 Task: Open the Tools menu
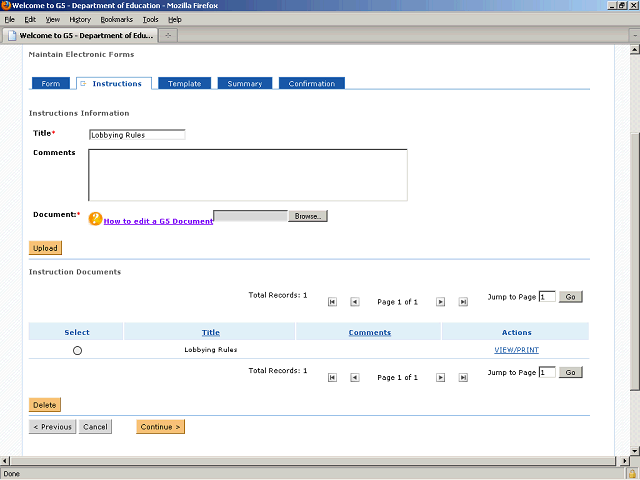click(x=150, y=20)
